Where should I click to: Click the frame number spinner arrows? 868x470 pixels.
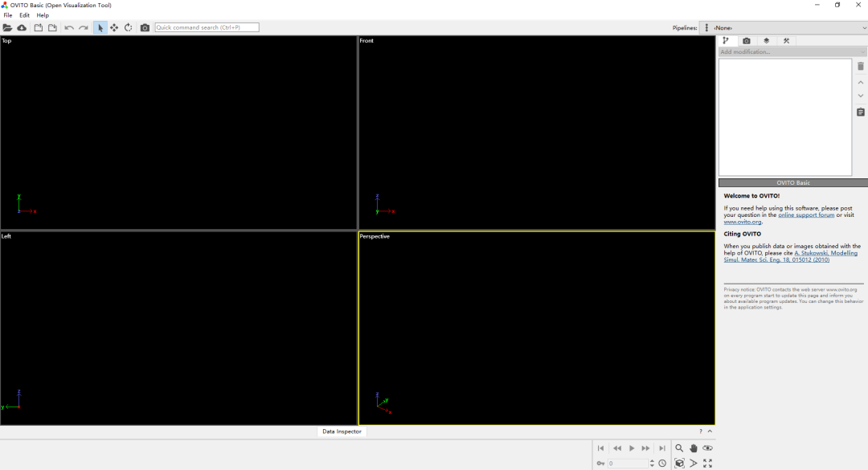pos(652,464)
